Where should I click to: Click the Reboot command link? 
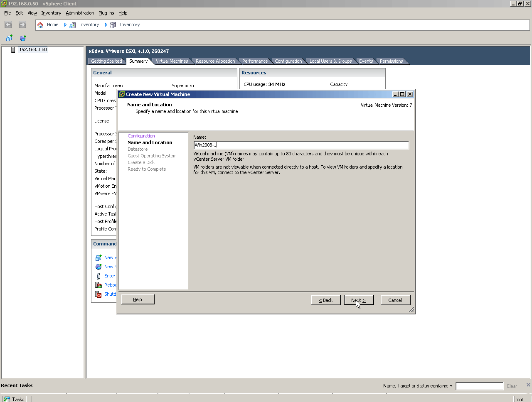110,285
